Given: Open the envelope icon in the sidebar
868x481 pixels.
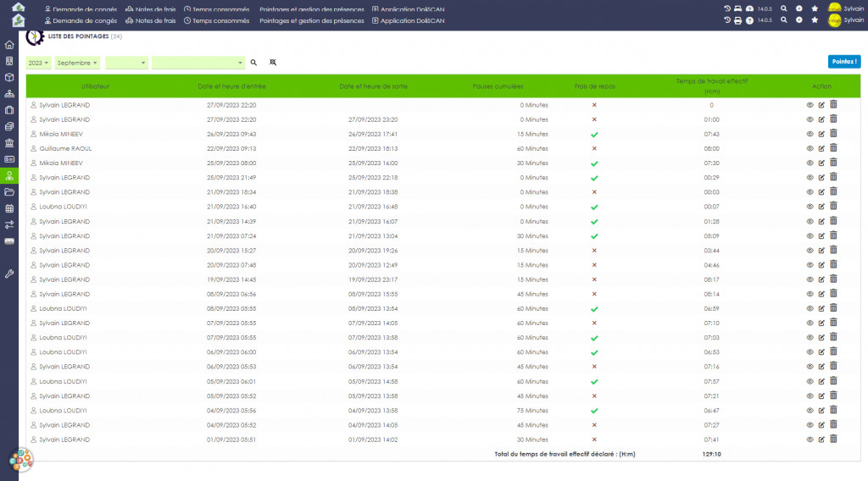Looking at the screenshot, I should pos(9,241).
